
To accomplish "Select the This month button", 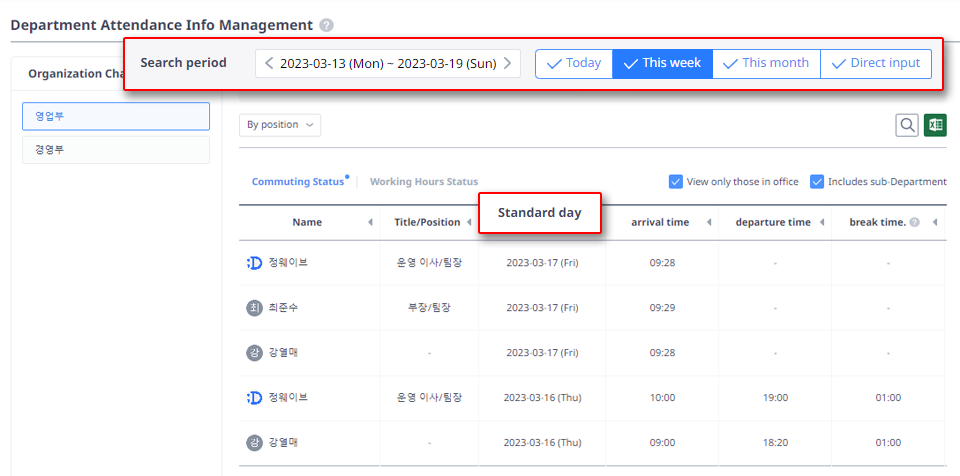I will [766, 64].
